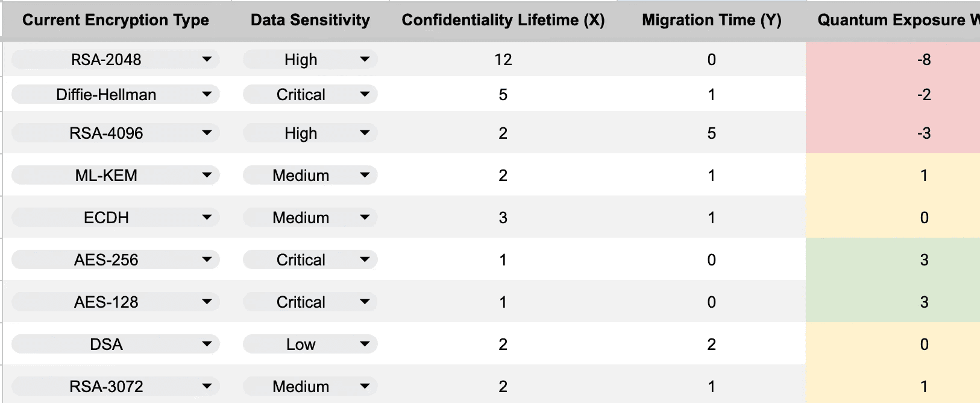Select the Quantum Exposure header cell

point(893,21)
